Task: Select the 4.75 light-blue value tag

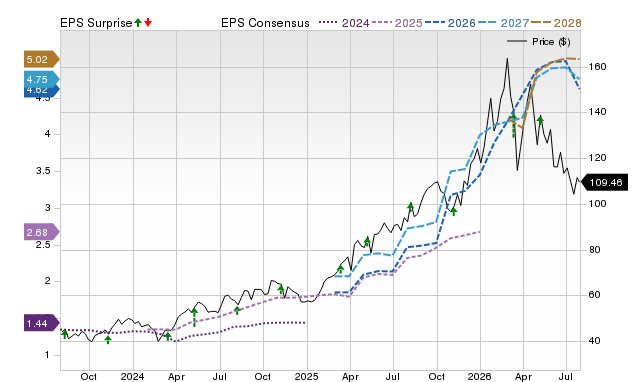Action: click(x=42, y=79)
